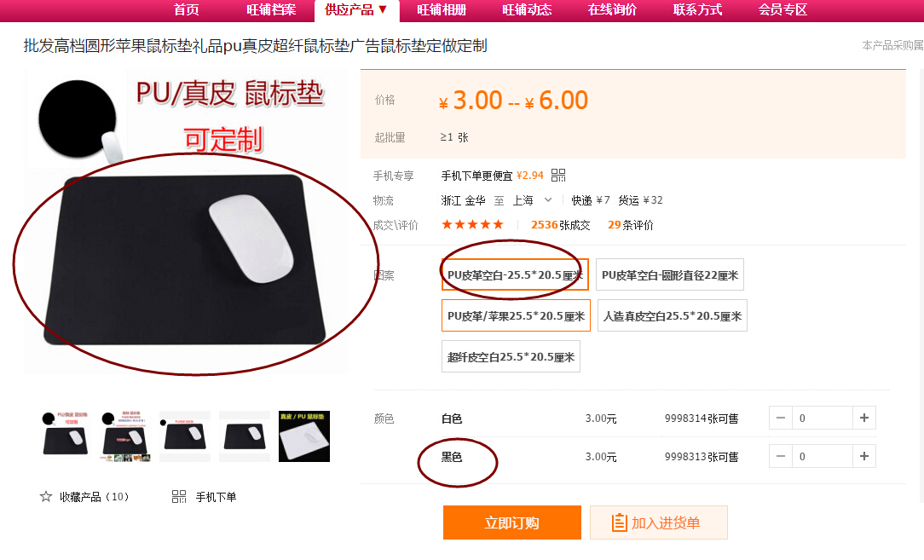Expand the 供应产品 dropdown menu
Viewport: 924px width, 560px height.
[356, 10]
